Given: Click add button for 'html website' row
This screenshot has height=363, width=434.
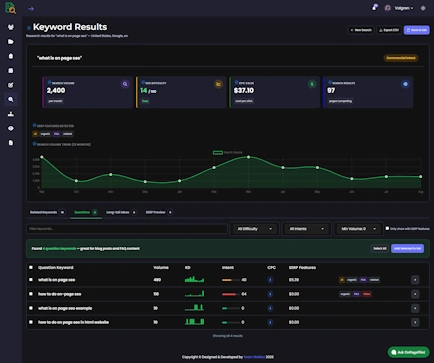Looking at the screenshot, I should [415, 322].
